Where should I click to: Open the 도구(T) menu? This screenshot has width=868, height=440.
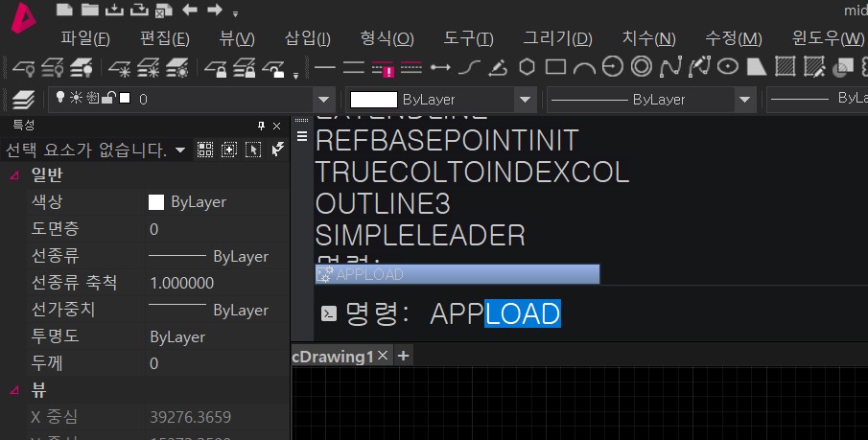coord(468,38)
